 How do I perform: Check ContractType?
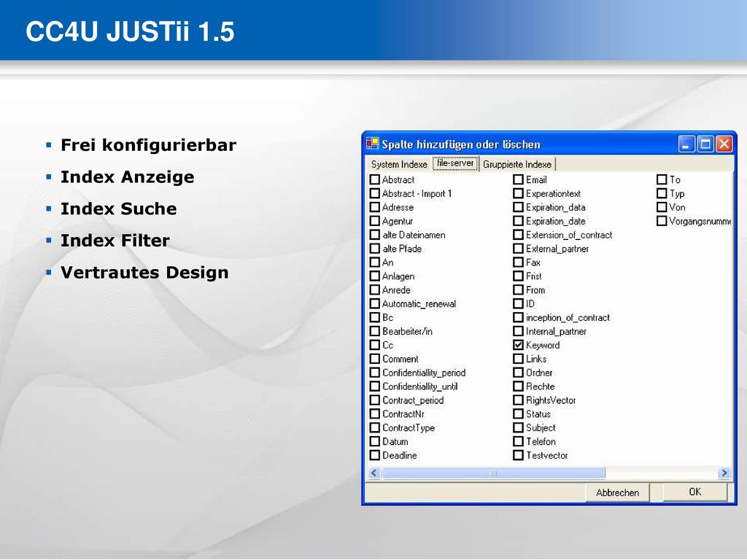375,427
